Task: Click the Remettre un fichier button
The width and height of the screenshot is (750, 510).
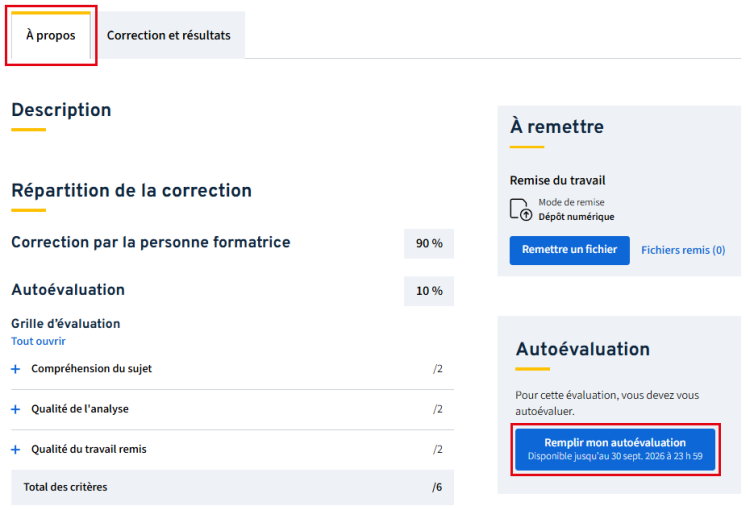Action: (x=569, y=250)
